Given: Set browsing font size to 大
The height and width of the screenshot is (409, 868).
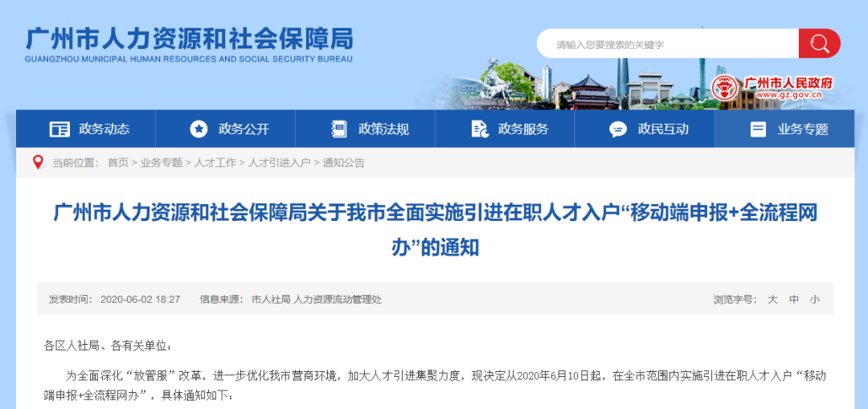Looking at the screenshot, I should pos(773,300).
